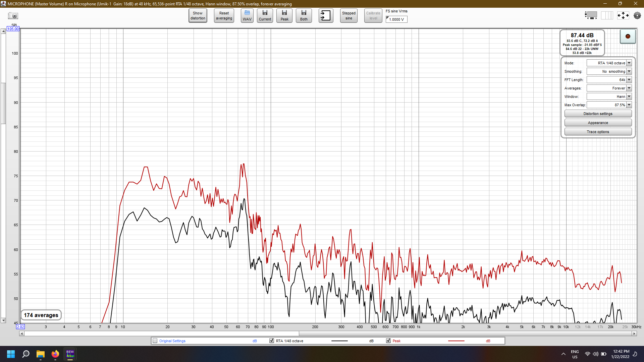Click the vertical axis scrollbar thumb
This screenshot has width=644, height=362.
tap(3, 103)
